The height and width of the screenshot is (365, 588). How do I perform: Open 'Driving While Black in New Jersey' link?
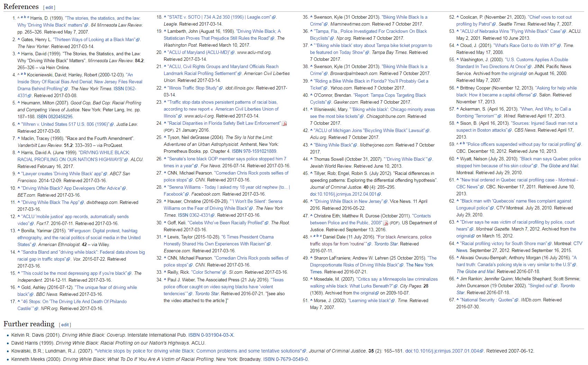(x=348, y=202)
